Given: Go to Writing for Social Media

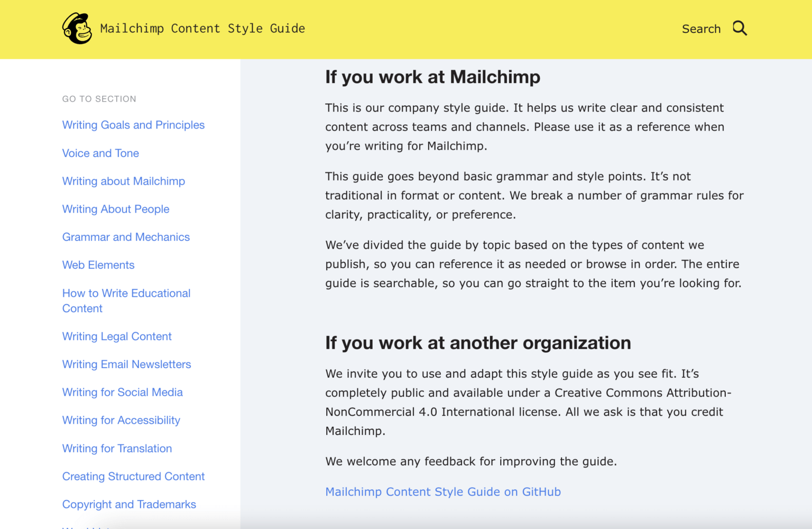Looking at the screenshot, I should (x=122, y=393).
